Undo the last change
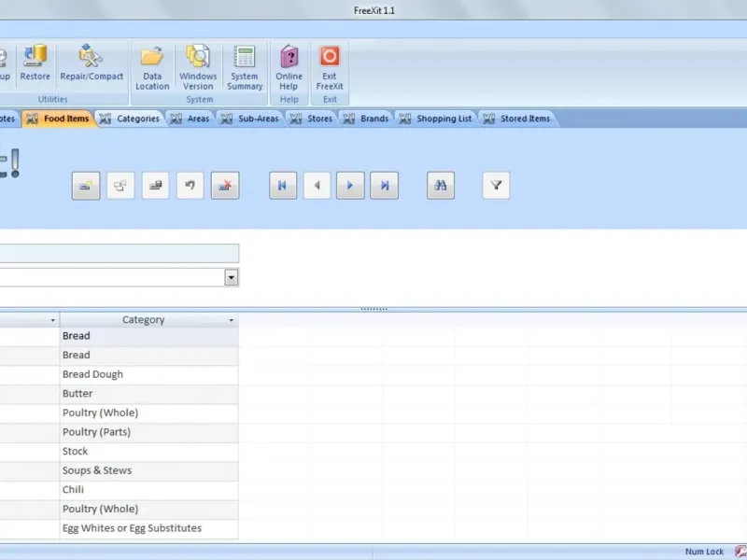The image size is (747, 560). 190,185
